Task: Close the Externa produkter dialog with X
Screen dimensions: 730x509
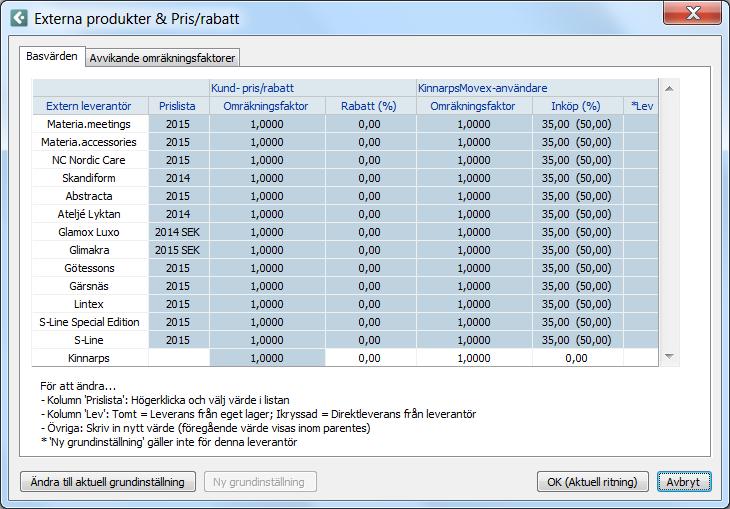Action: tap(692, 13)
